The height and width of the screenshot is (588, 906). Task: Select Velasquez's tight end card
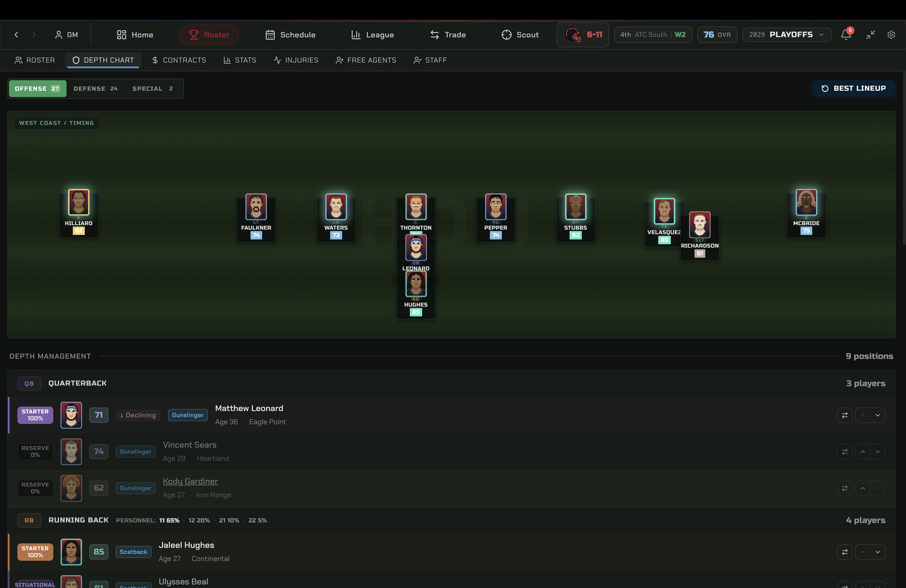(664, 222)
